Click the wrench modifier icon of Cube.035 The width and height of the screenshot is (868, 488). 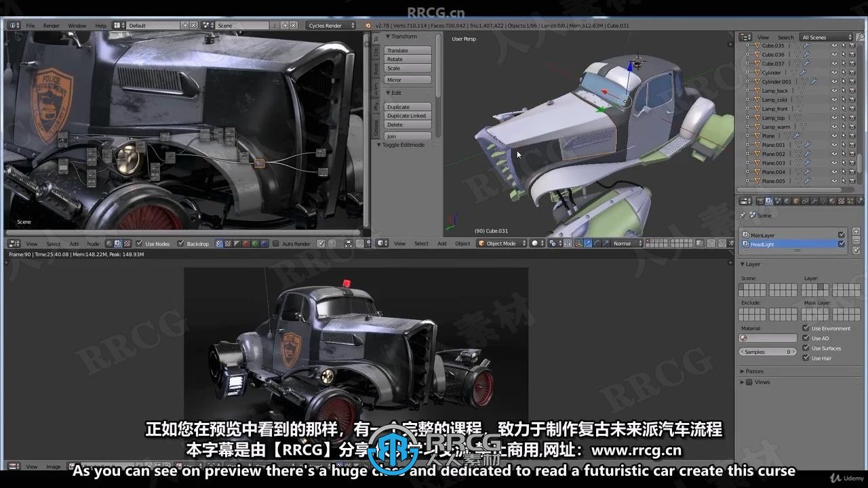(x=806, y=45)
